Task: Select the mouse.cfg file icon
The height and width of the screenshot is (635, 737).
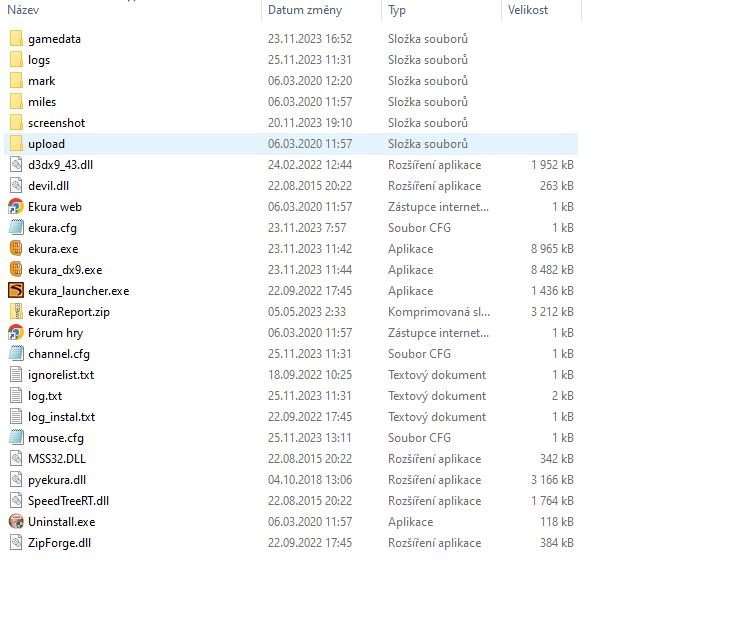Action: 16,438
